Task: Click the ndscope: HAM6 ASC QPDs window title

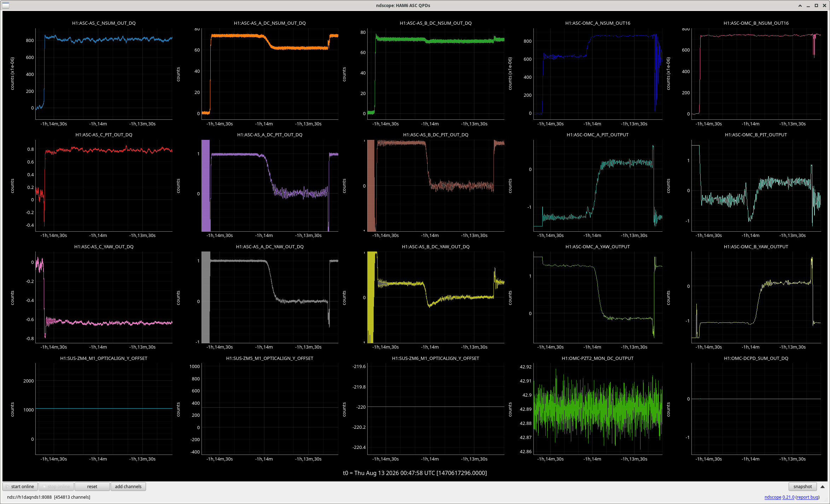Action: pos(403,5)
